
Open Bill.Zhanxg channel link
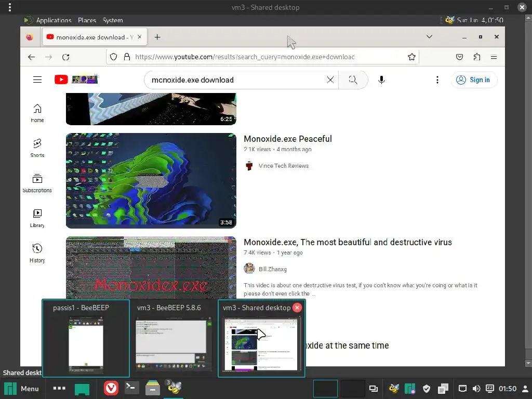(272, 269)
